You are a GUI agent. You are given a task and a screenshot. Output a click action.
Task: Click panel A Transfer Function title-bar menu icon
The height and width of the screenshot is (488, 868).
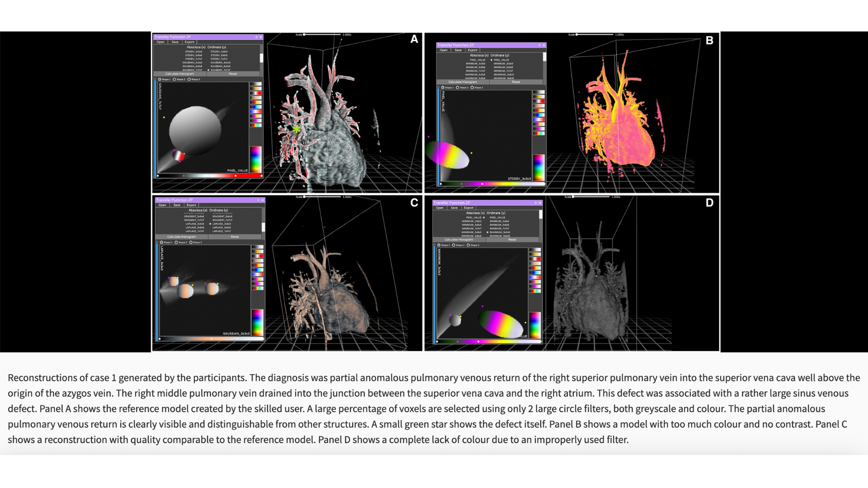pyautogui.click(x=256, y=37)
